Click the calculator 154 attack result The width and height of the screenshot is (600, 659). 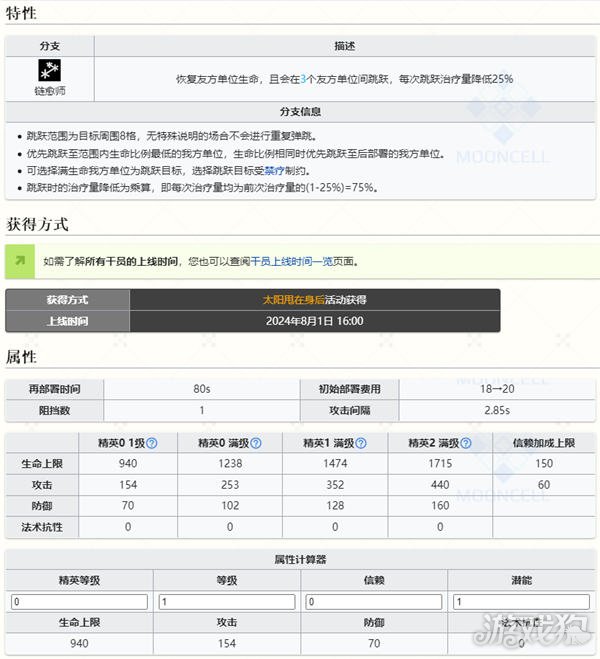tap(227, 643)
